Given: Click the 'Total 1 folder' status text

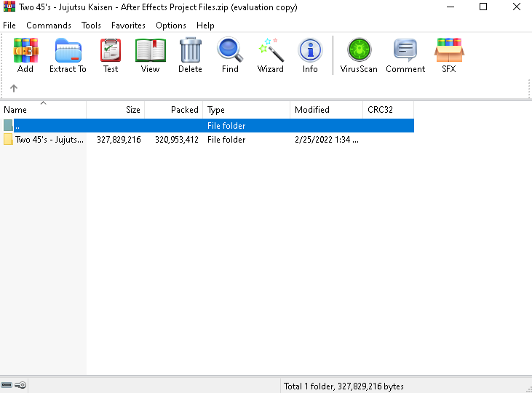Looking at the screenshot, I should point(344,386).
